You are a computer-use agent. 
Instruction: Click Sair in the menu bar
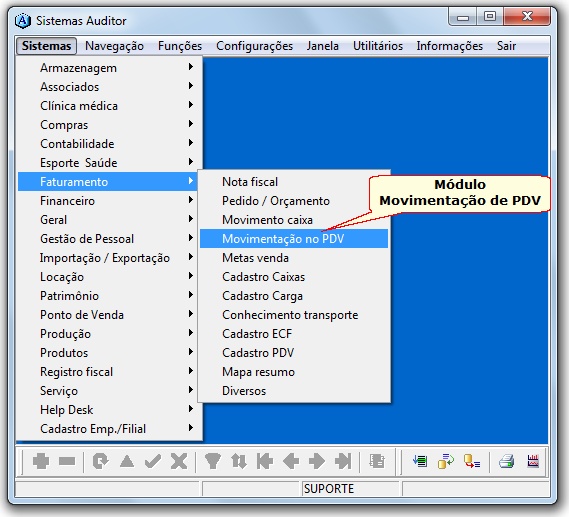(506, 46)
